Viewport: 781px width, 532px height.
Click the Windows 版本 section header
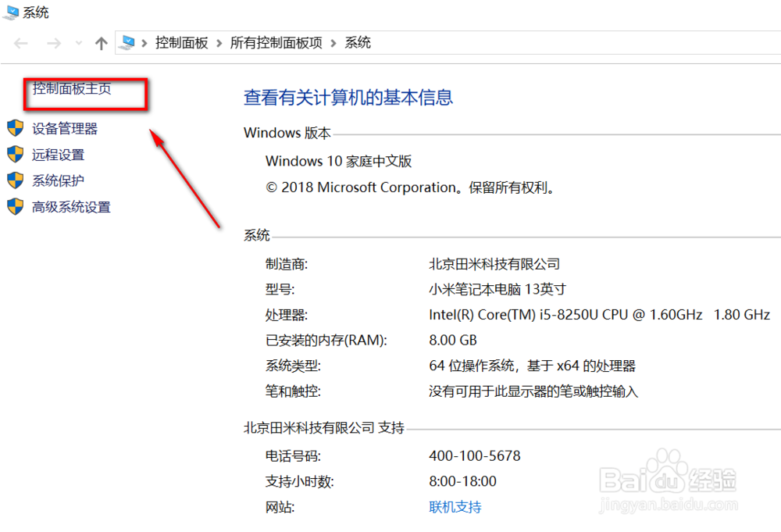[x=287, y=133]
